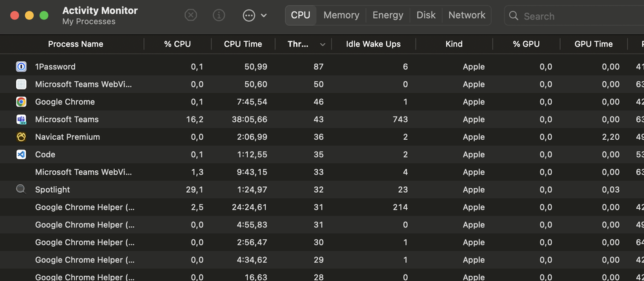Click the Spotlight magnifier icon
The image size is (644, 281).
(21, 189)
